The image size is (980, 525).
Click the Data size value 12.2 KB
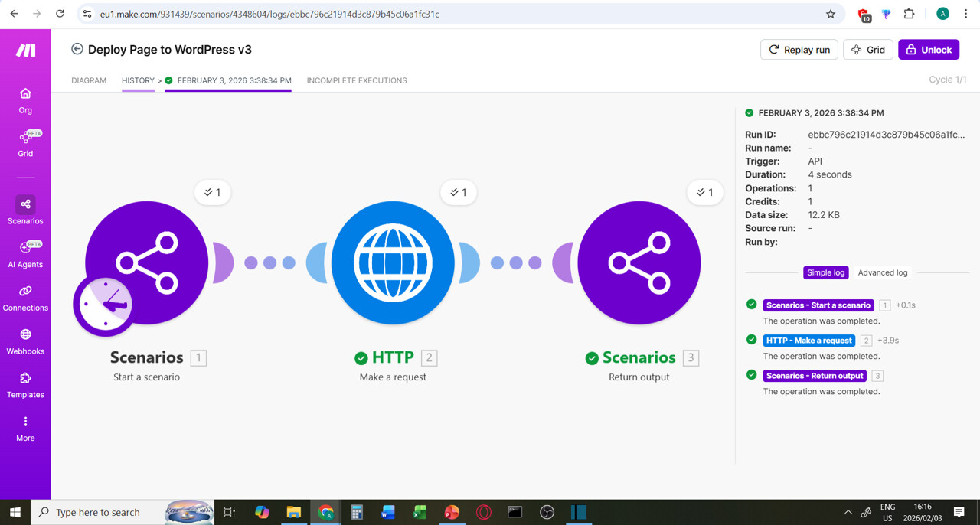[824, 215]
